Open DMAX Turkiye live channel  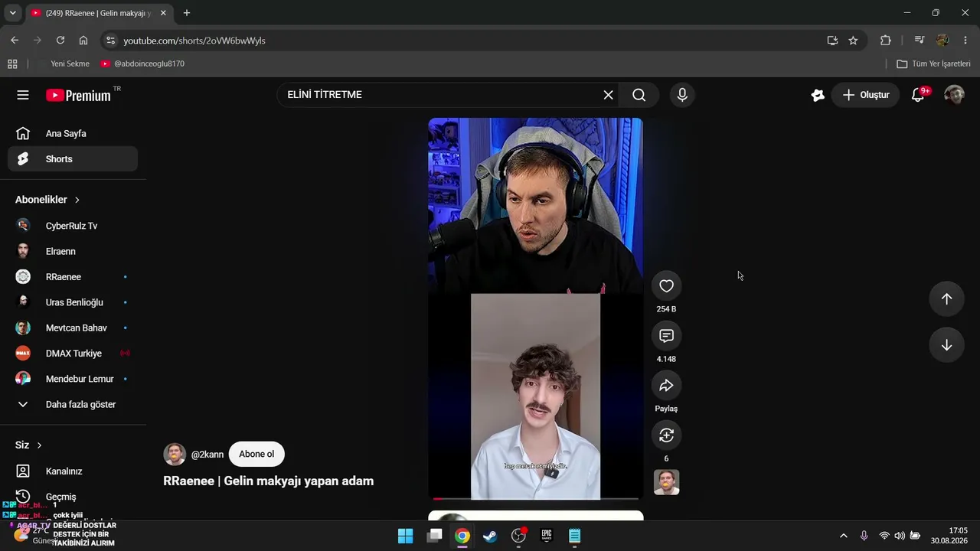click(x=73, y=354)
